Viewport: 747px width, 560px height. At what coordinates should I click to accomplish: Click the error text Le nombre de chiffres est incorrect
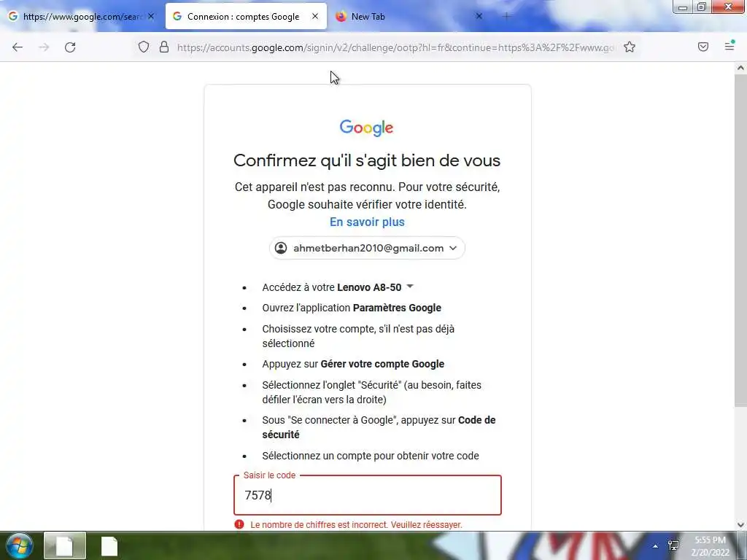click(x=356, y=525)
